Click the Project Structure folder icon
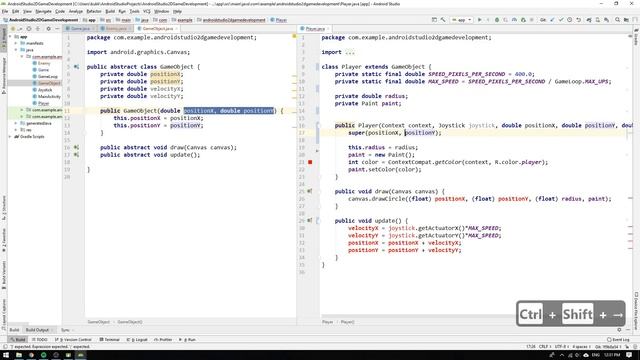The height and width of the screenshot is (360, 640). point(626,20)
